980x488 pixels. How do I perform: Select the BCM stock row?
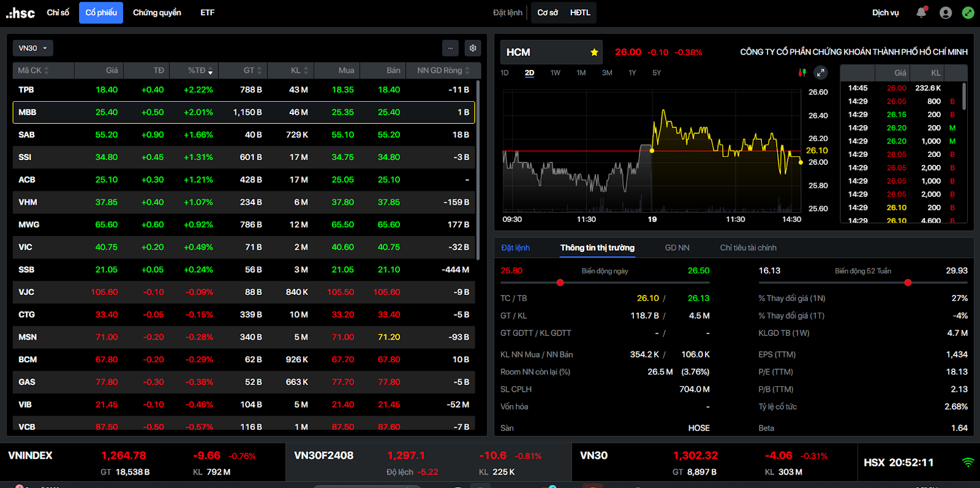(x=244, y=359)
